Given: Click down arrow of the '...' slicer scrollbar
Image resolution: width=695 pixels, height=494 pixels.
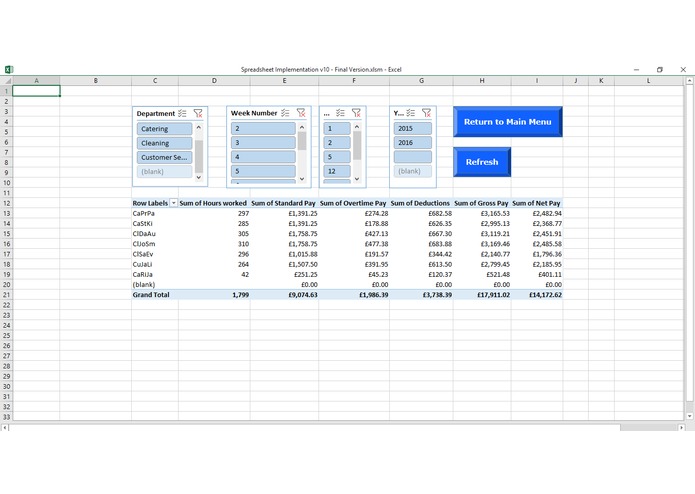Looking at the screenshot, I should 357,179.
